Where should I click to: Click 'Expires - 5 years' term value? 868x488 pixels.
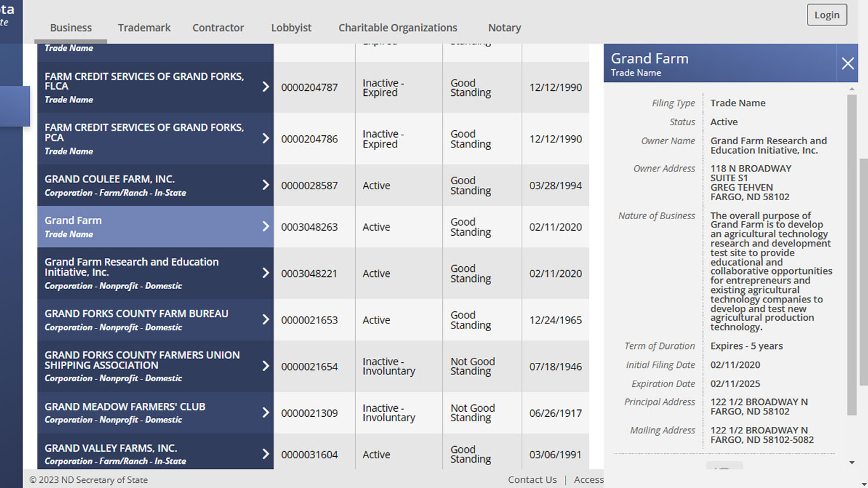click(747, 346)
